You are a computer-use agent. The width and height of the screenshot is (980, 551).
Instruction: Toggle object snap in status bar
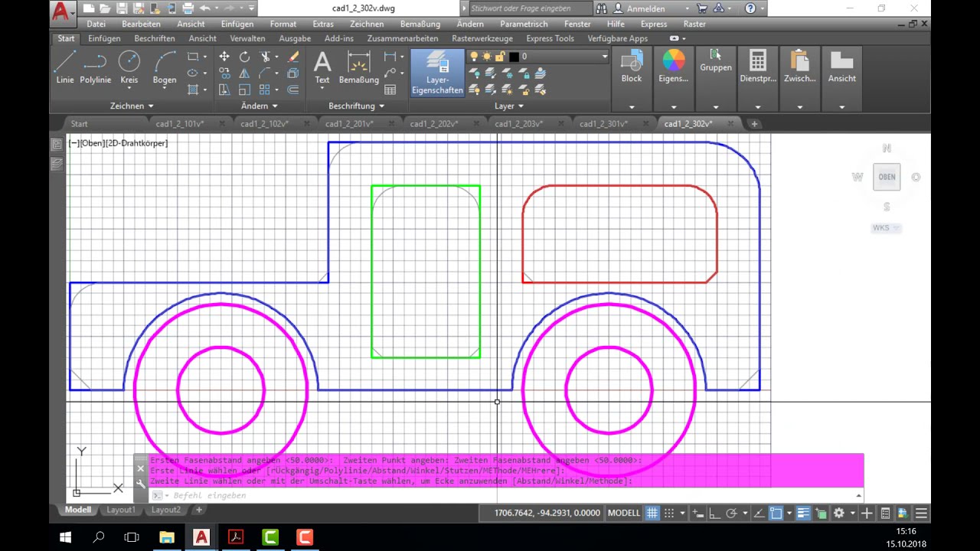tap(776, 514)
